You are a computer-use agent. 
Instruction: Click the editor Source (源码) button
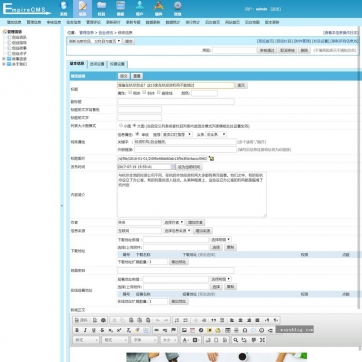point(81,320)
